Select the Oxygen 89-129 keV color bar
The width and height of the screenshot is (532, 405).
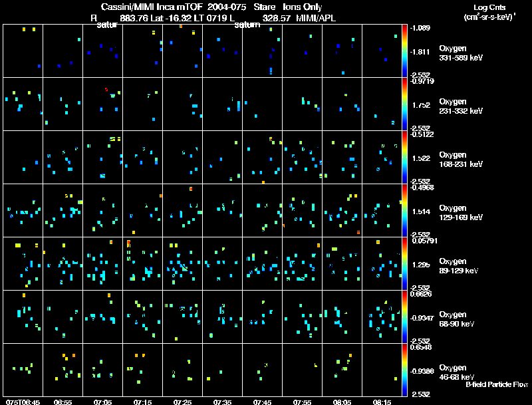tap(404, 263)
